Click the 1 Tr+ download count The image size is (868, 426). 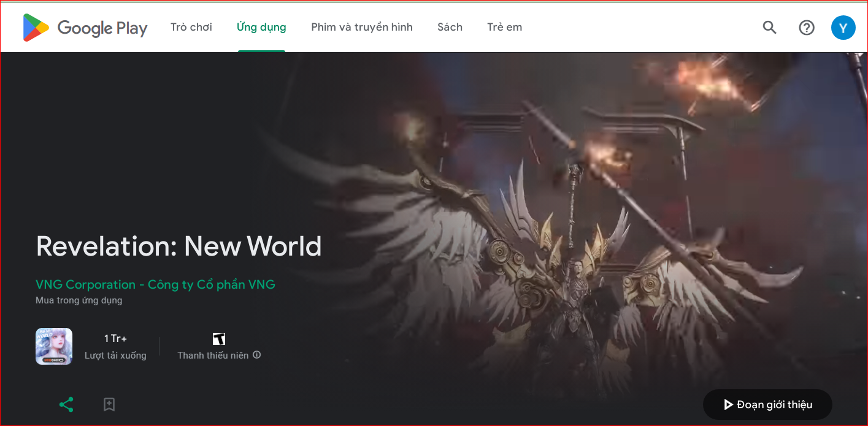pos(115,338)
